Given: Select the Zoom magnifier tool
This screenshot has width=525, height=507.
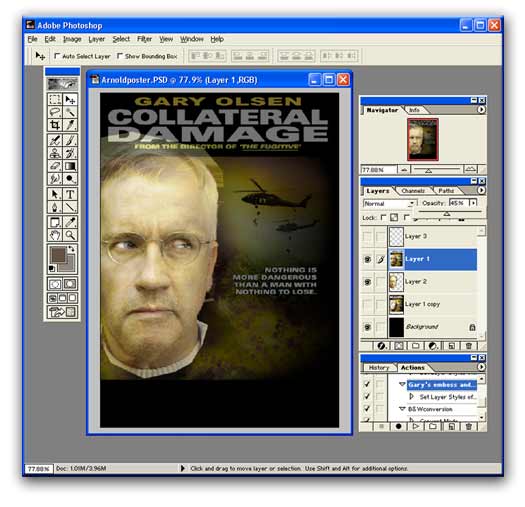Looking at the screenshot, I should coord(70,235).
